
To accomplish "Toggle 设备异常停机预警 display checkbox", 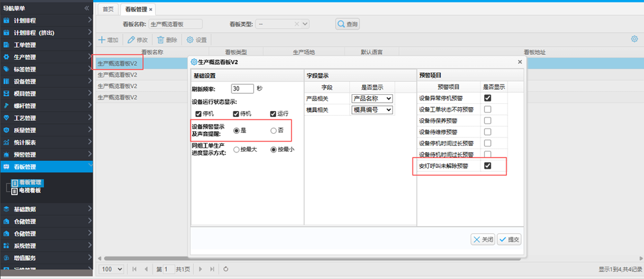I will (x=488, y=98).
